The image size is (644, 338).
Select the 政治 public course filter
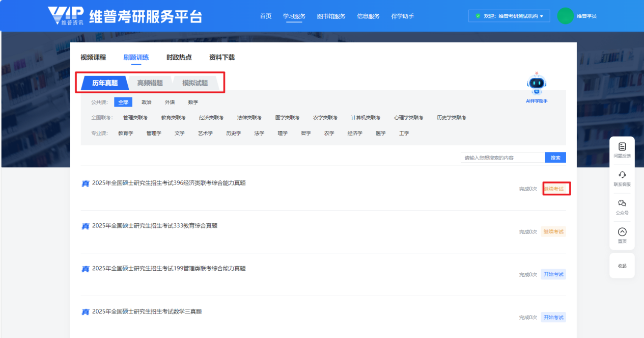[147, 102]
